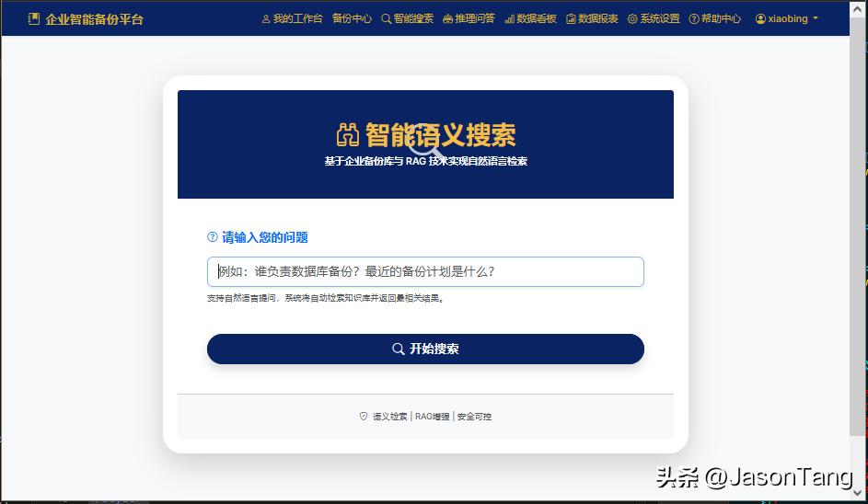Click the bar chart icon beside 数据看板
The height and width of the screenshot is (504, 868).
pyautogui.click(x=509, y=18)
